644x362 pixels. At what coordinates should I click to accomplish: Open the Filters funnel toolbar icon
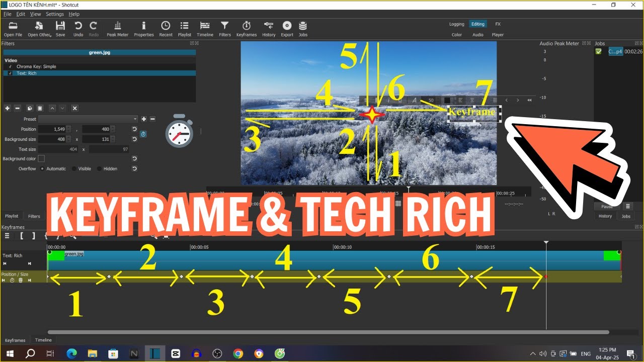225,26
